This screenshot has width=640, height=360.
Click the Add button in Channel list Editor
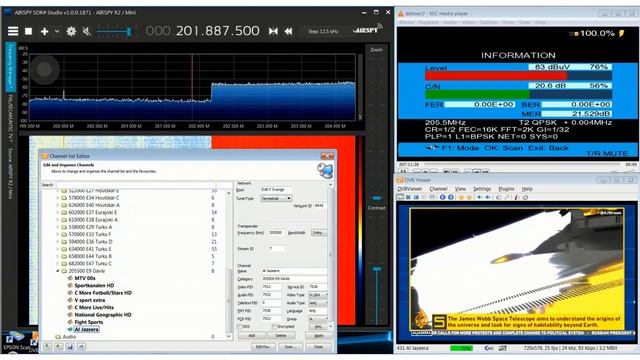pyautogui.click(x=251, y=336)
